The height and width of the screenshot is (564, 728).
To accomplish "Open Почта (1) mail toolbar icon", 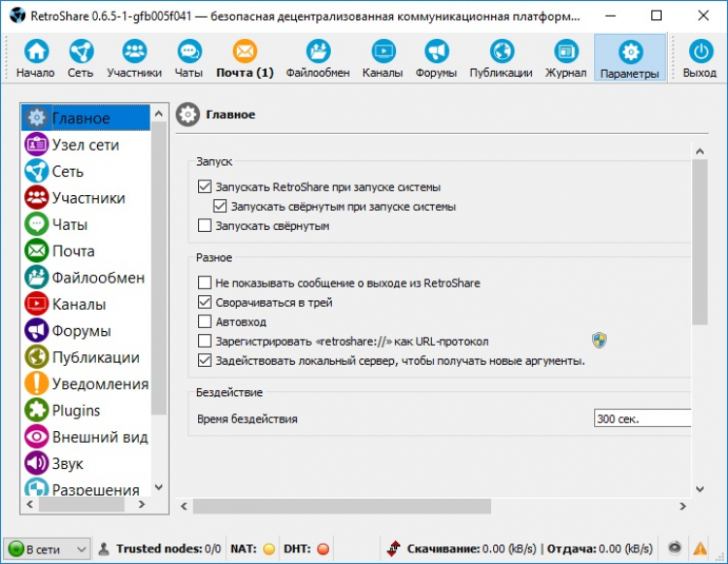I will (x=245, y=58).
